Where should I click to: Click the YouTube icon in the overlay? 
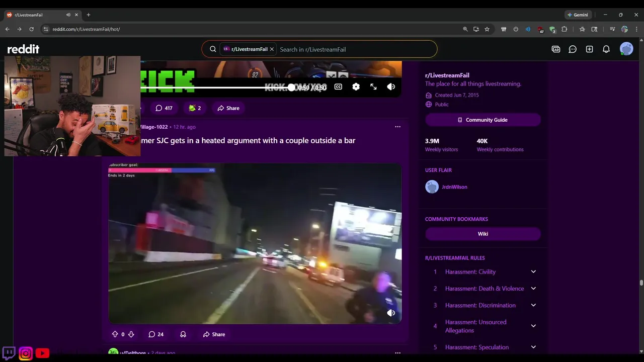(42, 353)
